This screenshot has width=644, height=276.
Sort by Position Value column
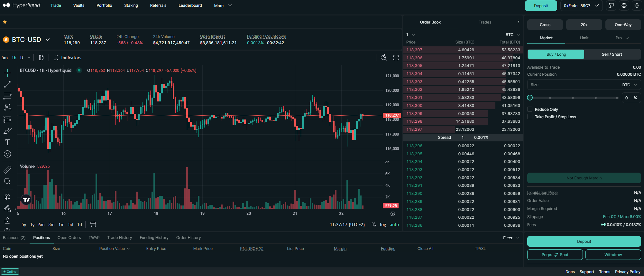click(115, 249)
